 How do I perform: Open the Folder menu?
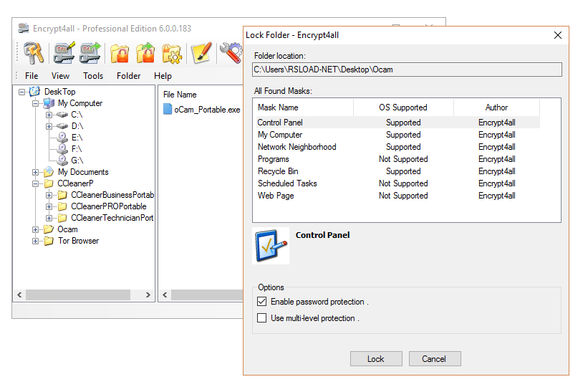click(x=128, y=76)
